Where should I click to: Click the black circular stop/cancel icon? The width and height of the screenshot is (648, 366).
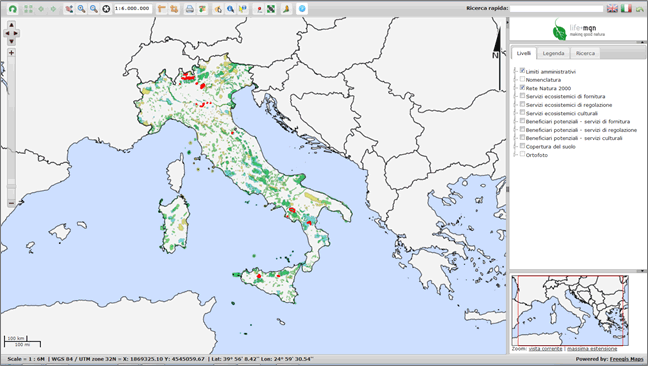[x=106, y=9]
